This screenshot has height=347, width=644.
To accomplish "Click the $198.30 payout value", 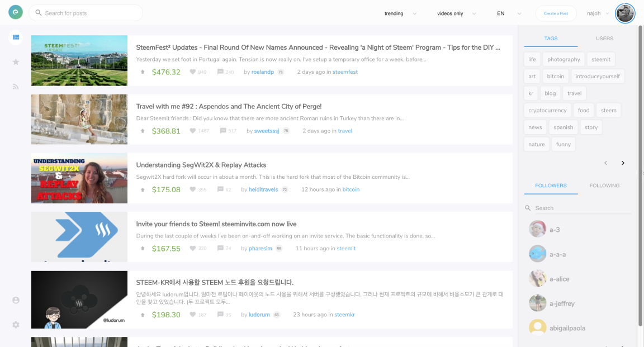I will pyautogui.click(x=166, y=315).
